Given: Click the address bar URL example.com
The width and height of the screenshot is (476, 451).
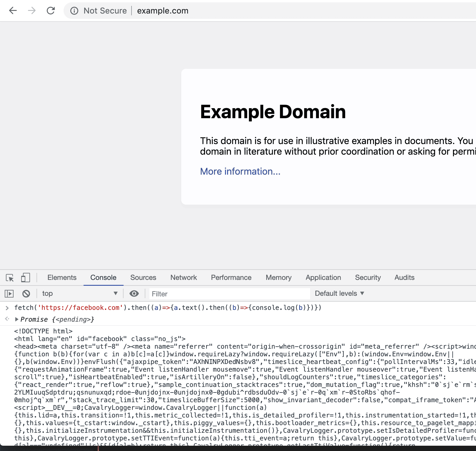Looking at the screenshot, I should tap(163, 11).
